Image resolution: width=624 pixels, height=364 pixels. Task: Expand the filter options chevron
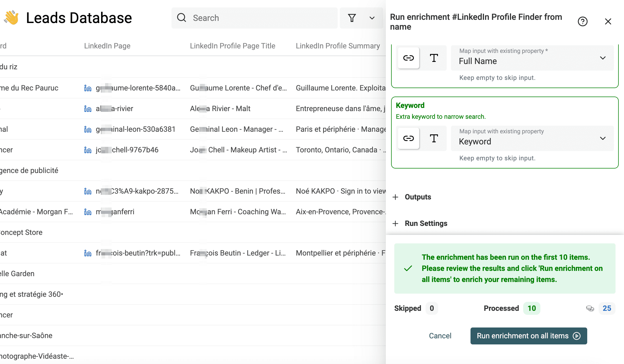372,18
